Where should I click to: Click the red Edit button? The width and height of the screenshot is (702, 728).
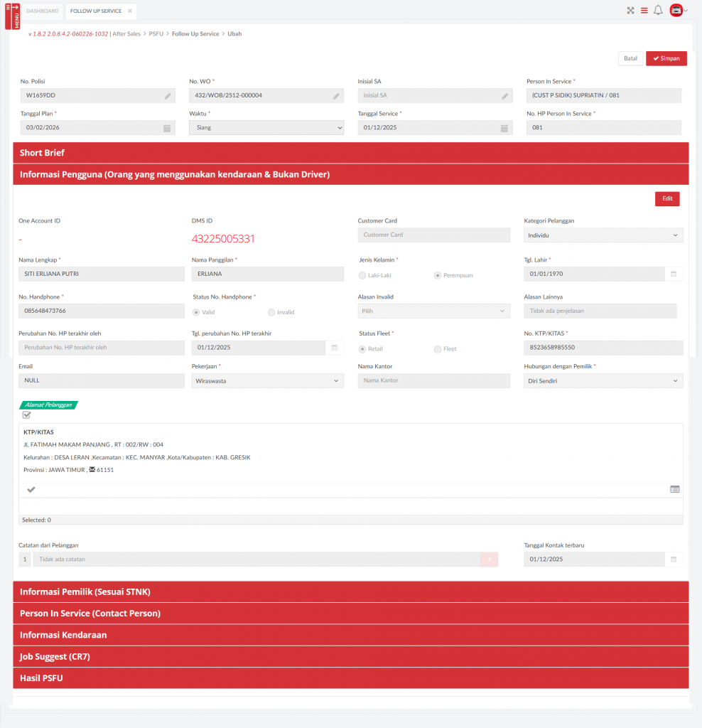tap(666, 199)
